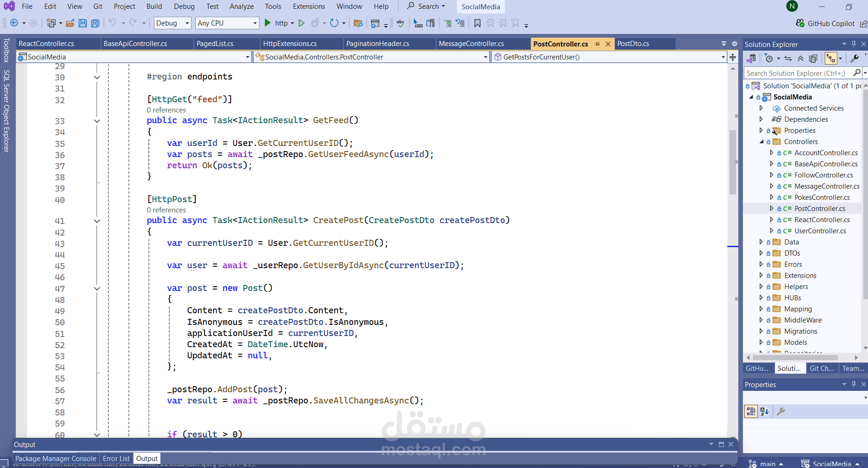Click the main branch button in status bar
The height and width of the screenshot is (468, 868).
pos(767,464)
